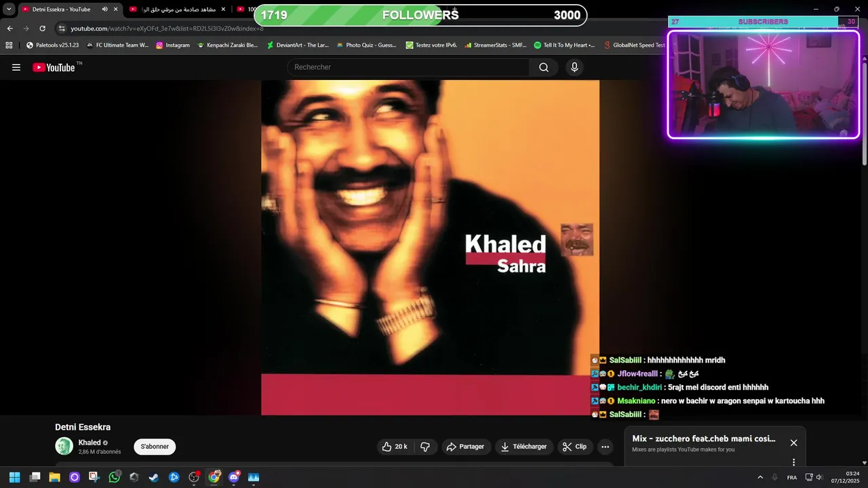This screenshot has height=488, width=868.
Task: Open the Instagram bookmark
Action: [x=173, y=45]
